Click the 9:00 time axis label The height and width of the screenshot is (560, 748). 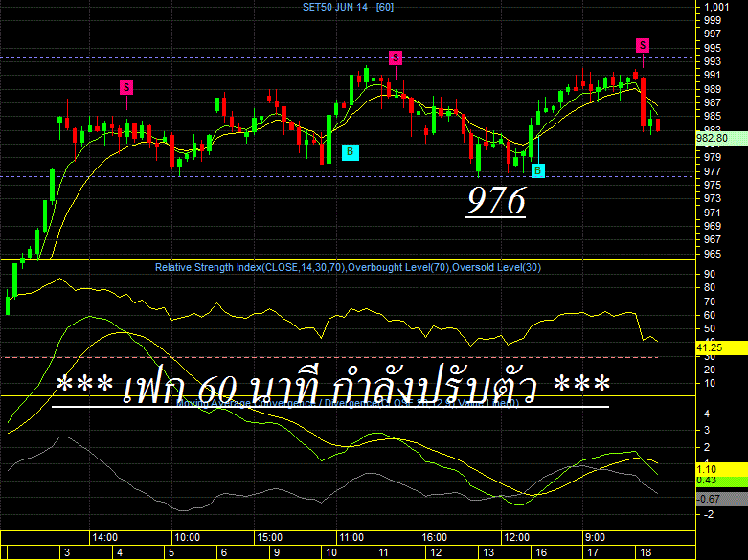click(596, 538)
